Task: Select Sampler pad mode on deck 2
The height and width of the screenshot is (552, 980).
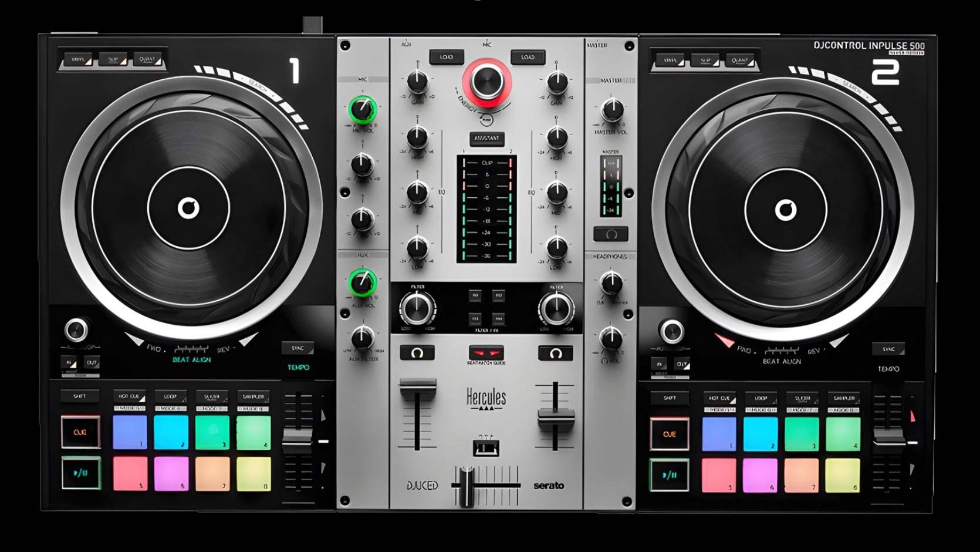Action: [x=843, y=398]
